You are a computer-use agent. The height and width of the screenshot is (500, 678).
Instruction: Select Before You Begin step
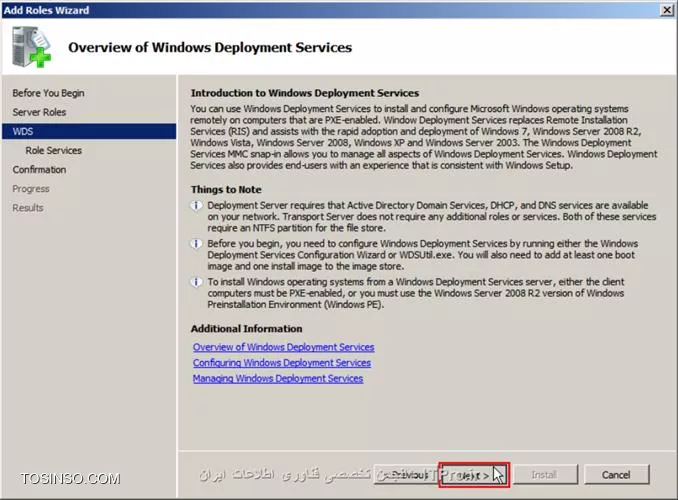(x=48, y=93)
